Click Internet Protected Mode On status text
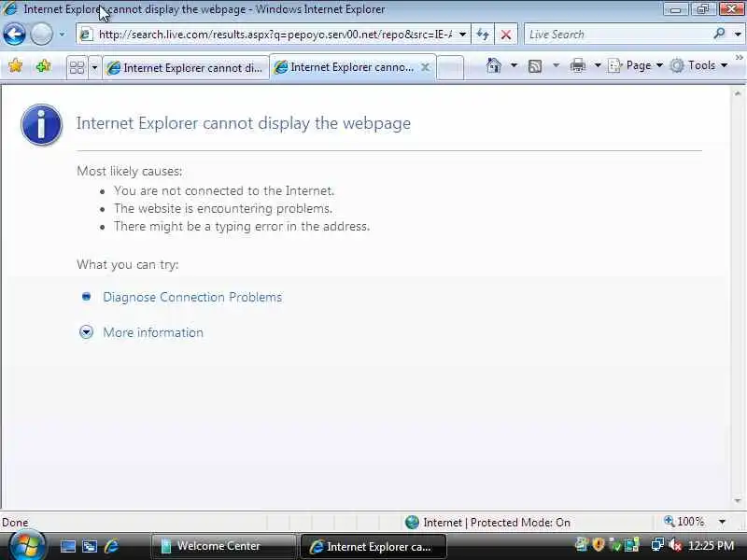The height and width of the screenshot is (560, 747). coord(497,523)
